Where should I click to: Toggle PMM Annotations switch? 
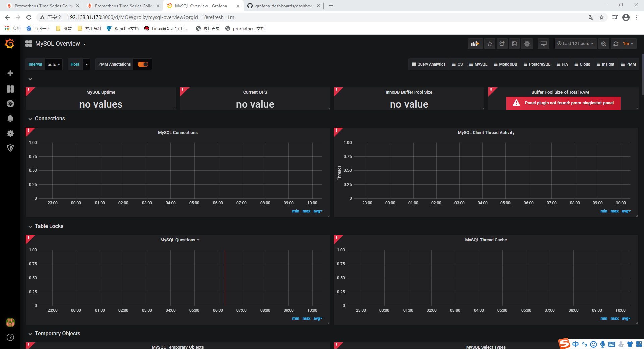pyautogui.click(x=143, y=64)
